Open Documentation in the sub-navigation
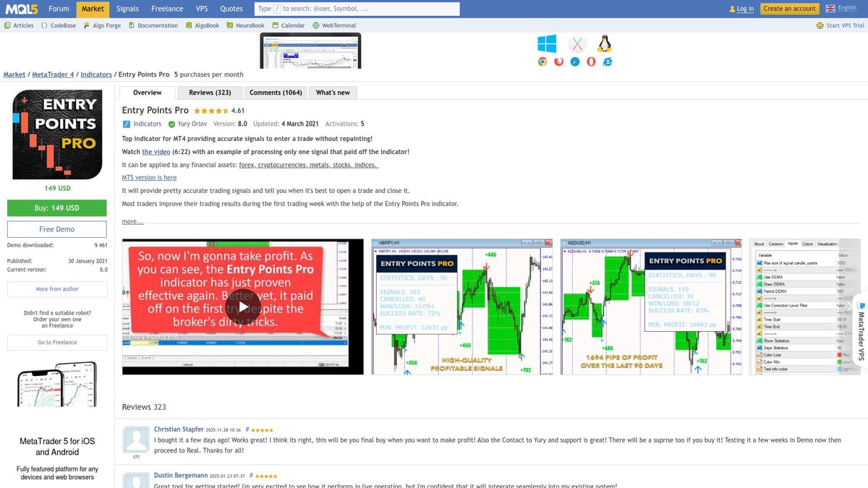868x488 pixels. [153, 25]
